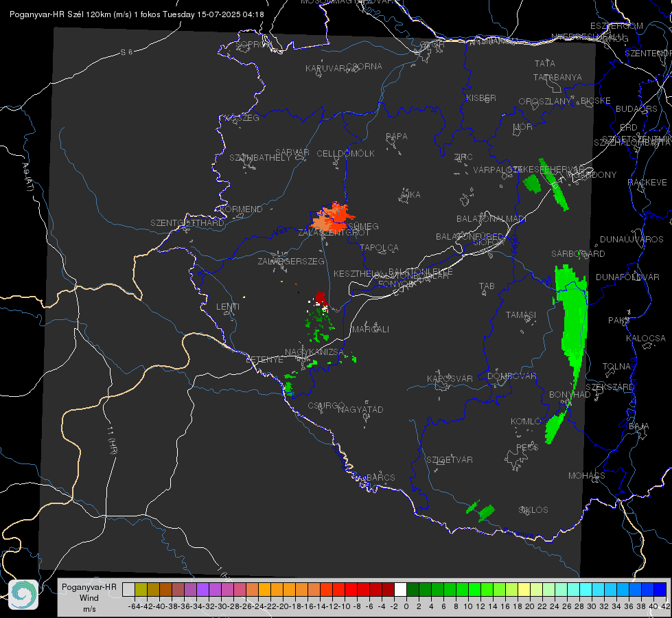Pick the deep blue swatch at legend's right end
Viewport: 672px width, 618px height.
pyautogui.click(x=660, y=589)
